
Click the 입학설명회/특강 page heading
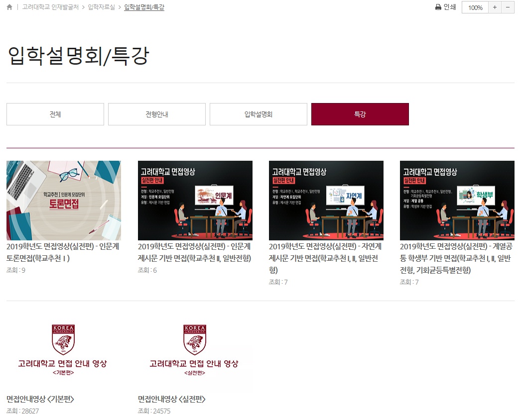(x=78, y=56)
